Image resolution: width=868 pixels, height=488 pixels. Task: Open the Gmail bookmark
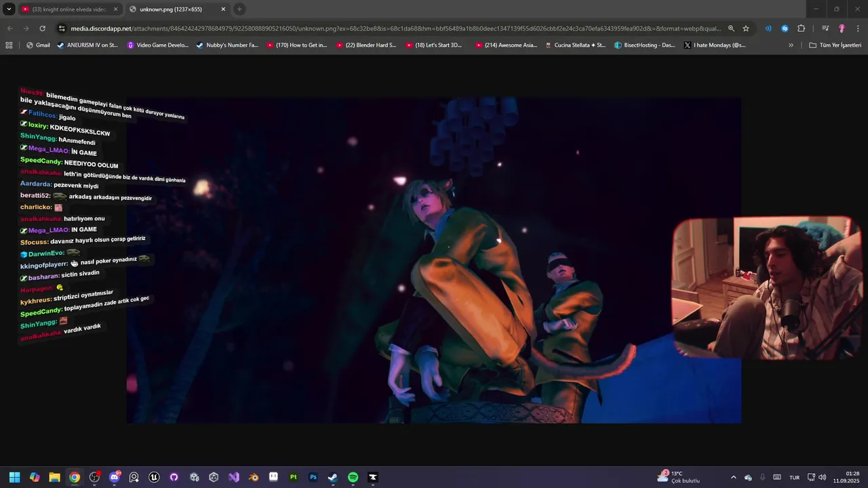[x=38, y=45]
